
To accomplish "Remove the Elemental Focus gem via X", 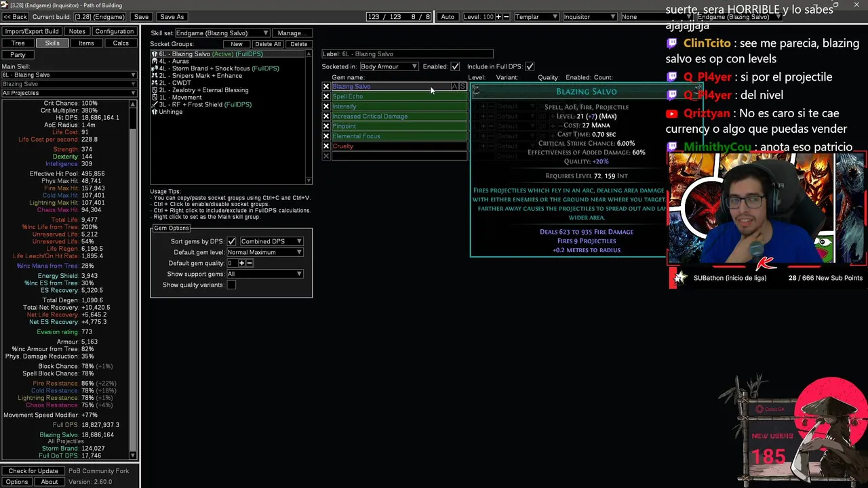I will pyautogui.click(x=326, y=136).
